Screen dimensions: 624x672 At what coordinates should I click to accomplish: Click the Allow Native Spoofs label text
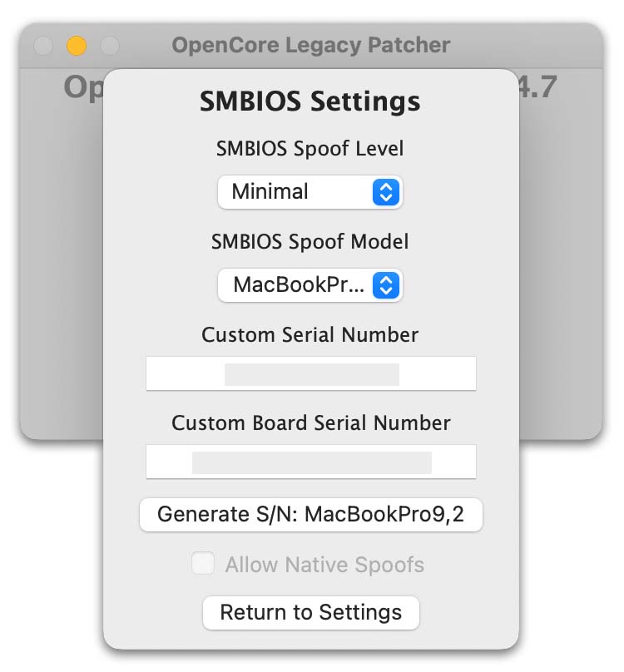click(x=324, y=564)
